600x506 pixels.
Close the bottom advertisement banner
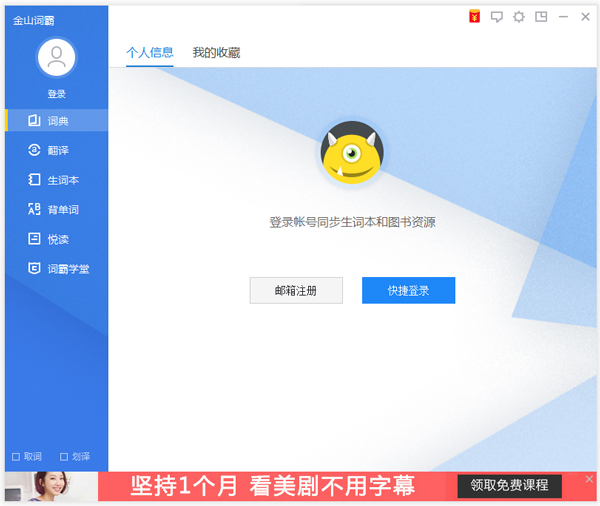(589, 479)
